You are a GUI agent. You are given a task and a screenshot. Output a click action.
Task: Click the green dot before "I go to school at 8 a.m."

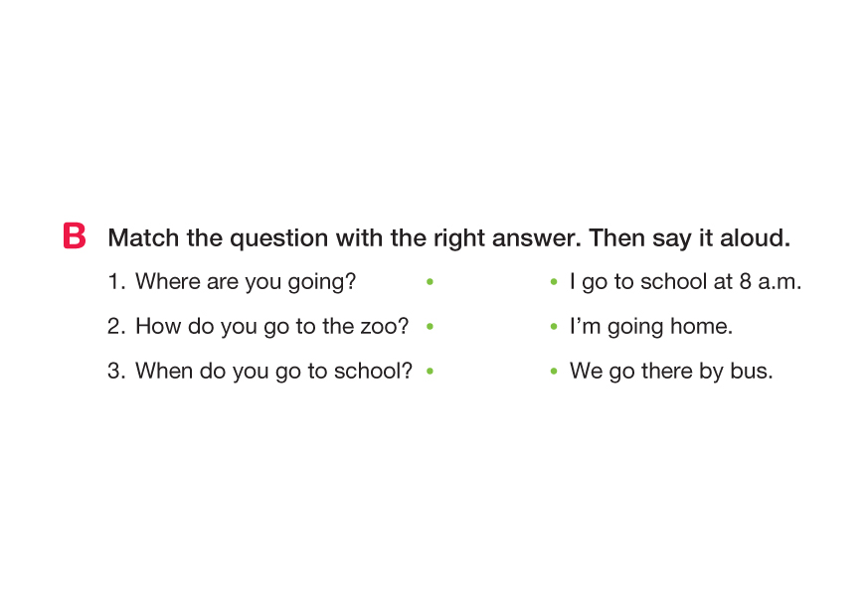tap(554, 282)
